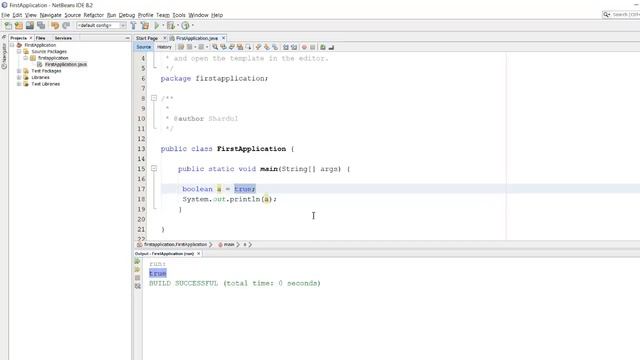The height and width of the screenshot is (360, 640).
Task: Click the Previous Bookmark editor icon
Action: [x=258, y=47]
